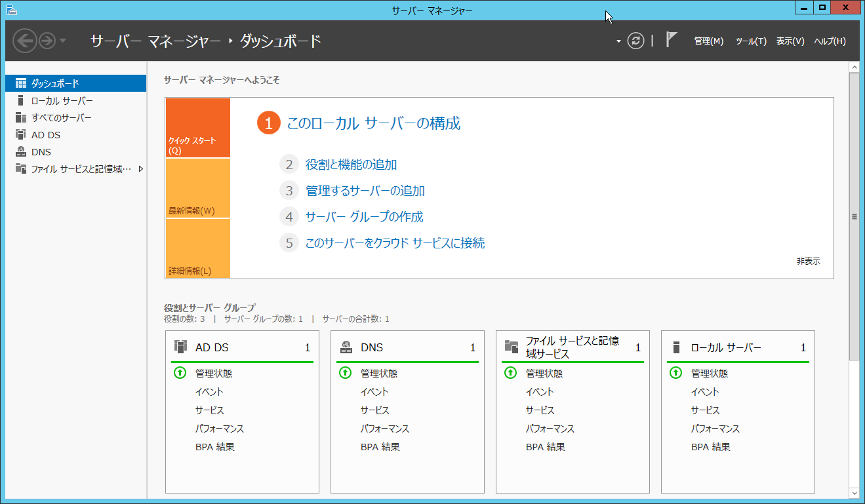
Task: Click the DNS icon in sidebar
Action: coord(21,152)
